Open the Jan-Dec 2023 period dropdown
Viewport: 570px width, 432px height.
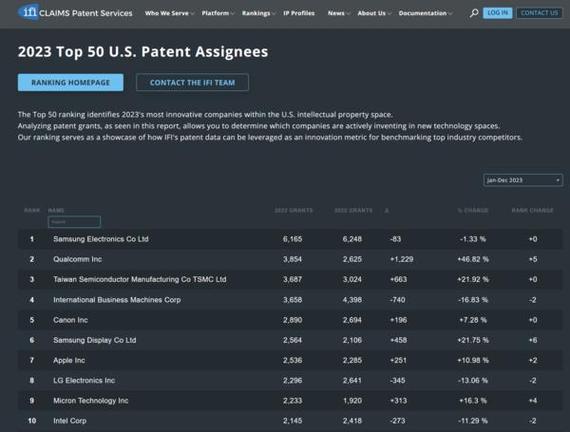coord(523,180)
